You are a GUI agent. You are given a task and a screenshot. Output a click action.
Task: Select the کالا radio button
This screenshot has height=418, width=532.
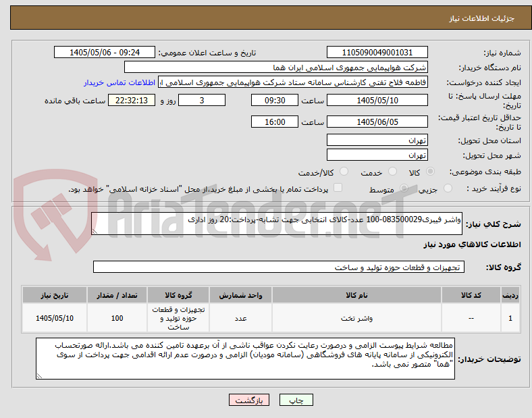430,172
